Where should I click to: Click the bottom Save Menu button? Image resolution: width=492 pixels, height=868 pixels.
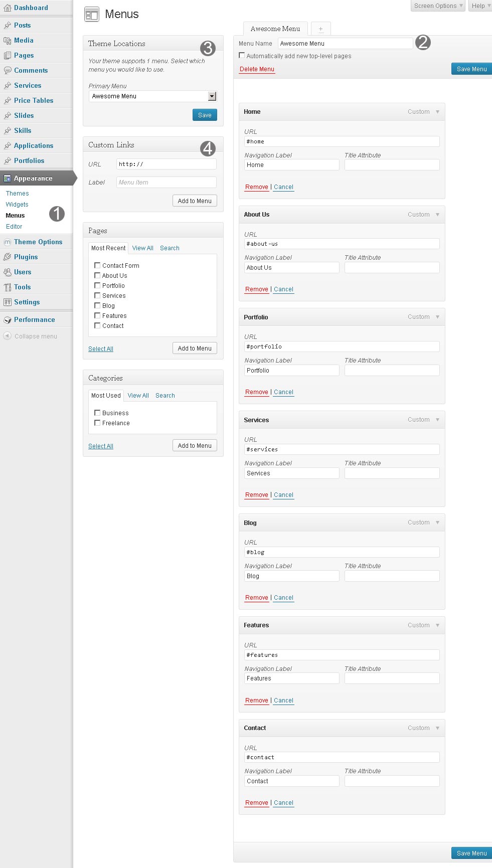pyautogui.click(x=471, y=853)
